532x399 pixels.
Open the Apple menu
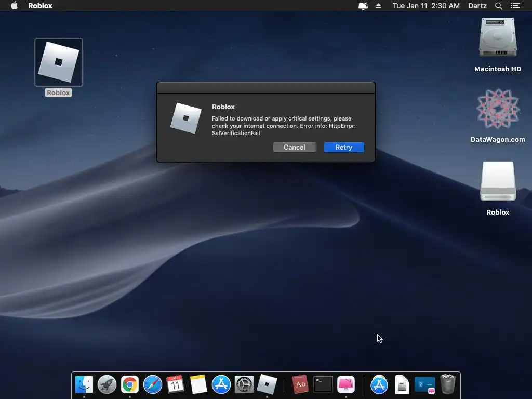(x=14, y=6)
